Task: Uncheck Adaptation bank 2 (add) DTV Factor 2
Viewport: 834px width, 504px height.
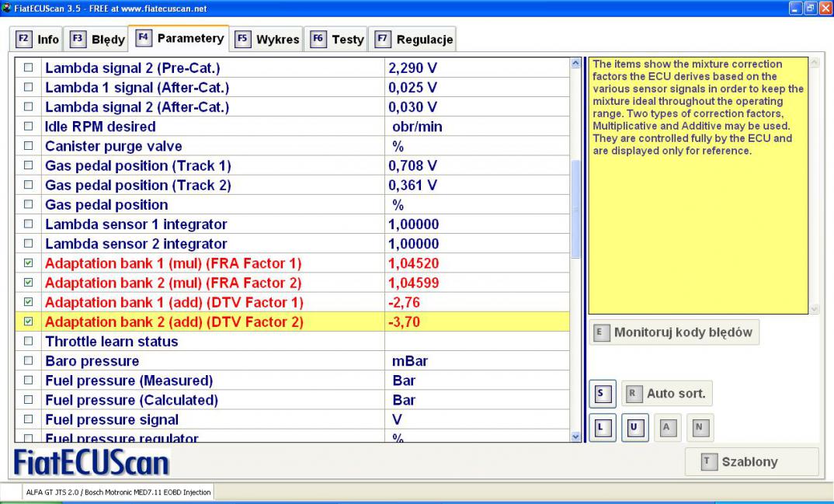Action: (28, 322)
